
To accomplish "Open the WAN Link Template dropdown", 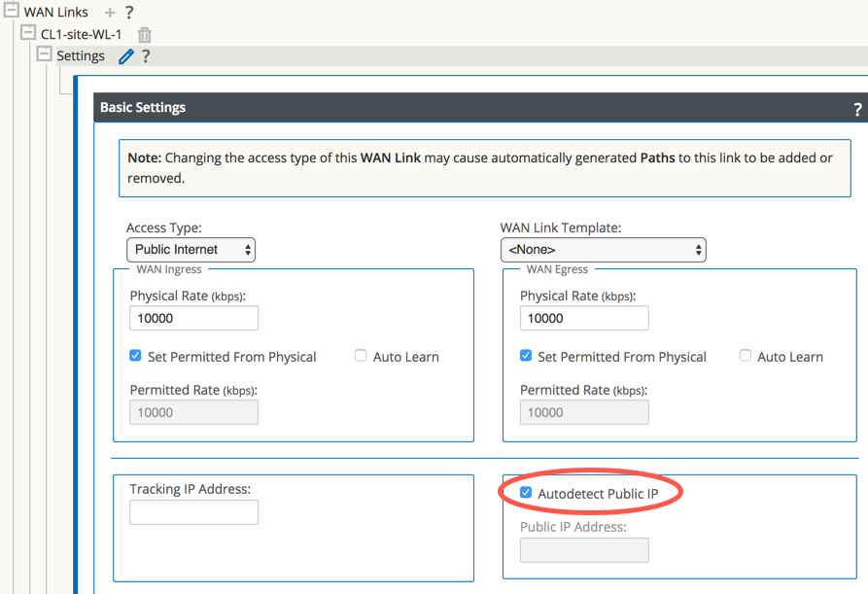I will (x=603, y=250).
